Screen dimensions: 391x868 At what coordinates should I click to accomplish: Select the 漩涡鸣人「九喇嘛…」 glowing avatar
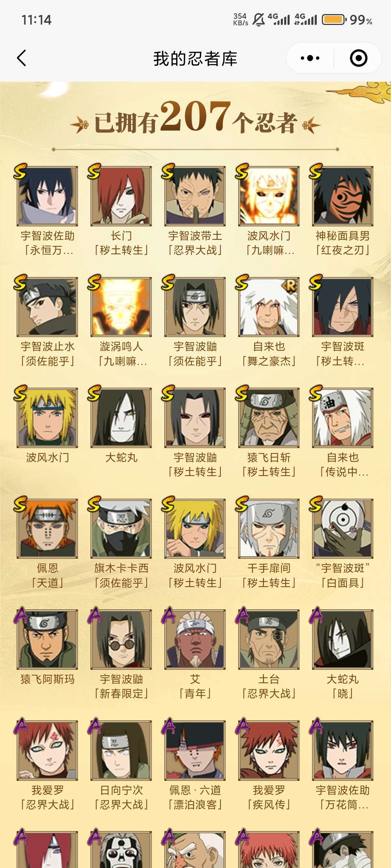coord(121,307)
